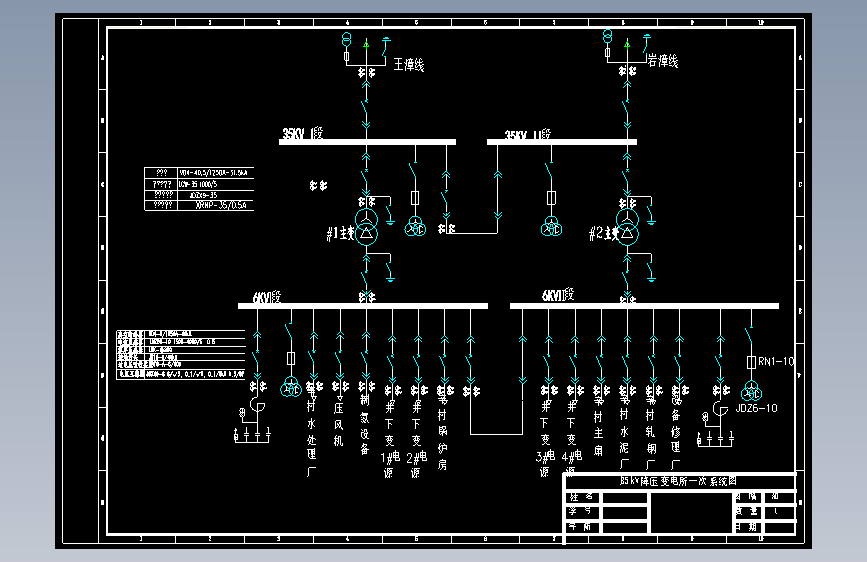Select the 压风机 feeder label
Screen dimensions: 867x562
click(x=338, y=424)
